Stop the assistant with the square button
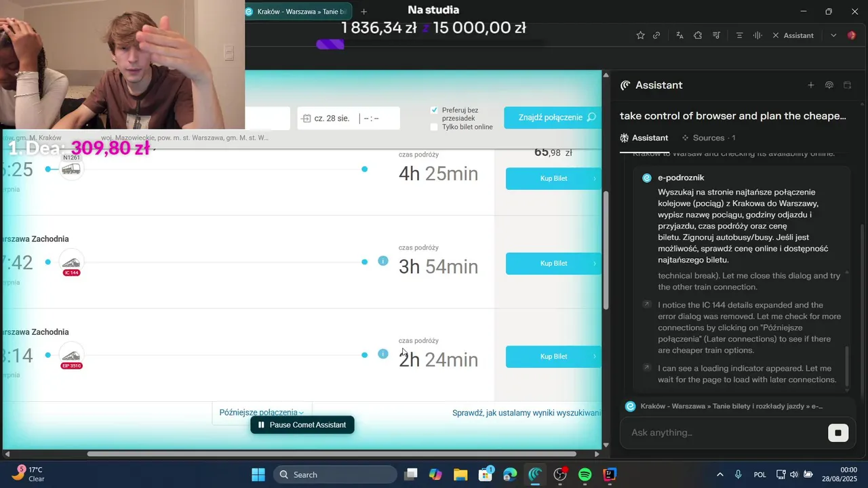 (x=838, y=432)
